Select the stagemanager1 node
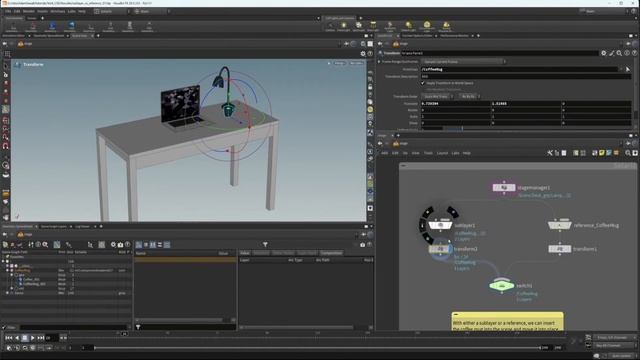Viewport: 640px width, 360px height. click(x=504, y=188)
